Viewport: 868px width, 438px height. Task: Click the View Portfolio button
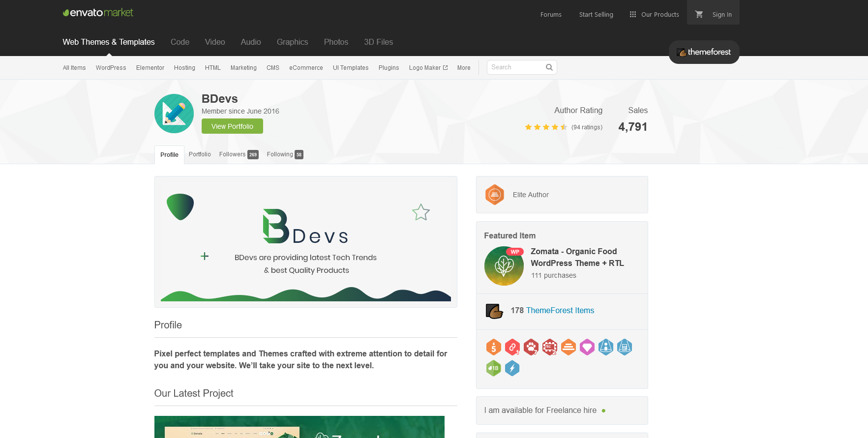pyautogui.click(x=232, y=126)
